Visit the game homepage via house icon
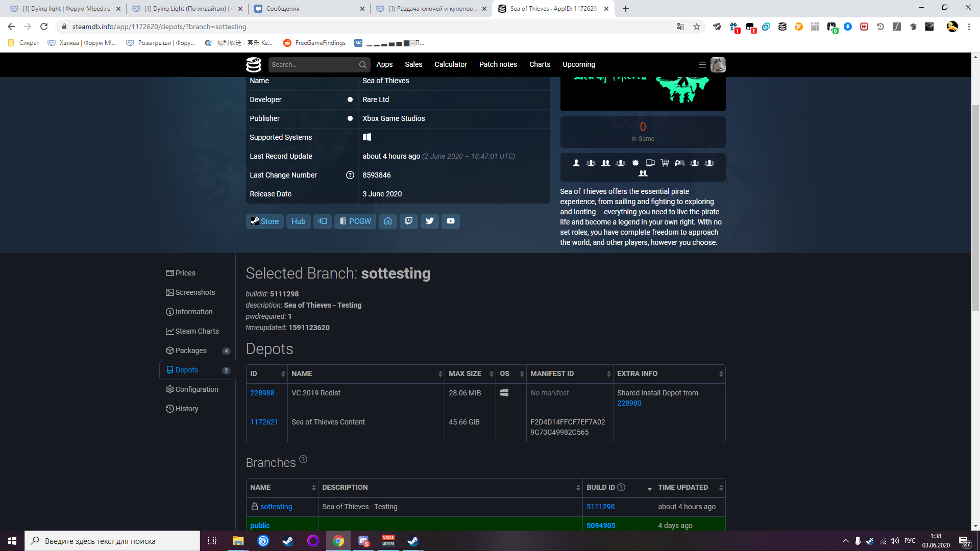The width and height of the screenshot is (980, 551). [x=388, y=221]
